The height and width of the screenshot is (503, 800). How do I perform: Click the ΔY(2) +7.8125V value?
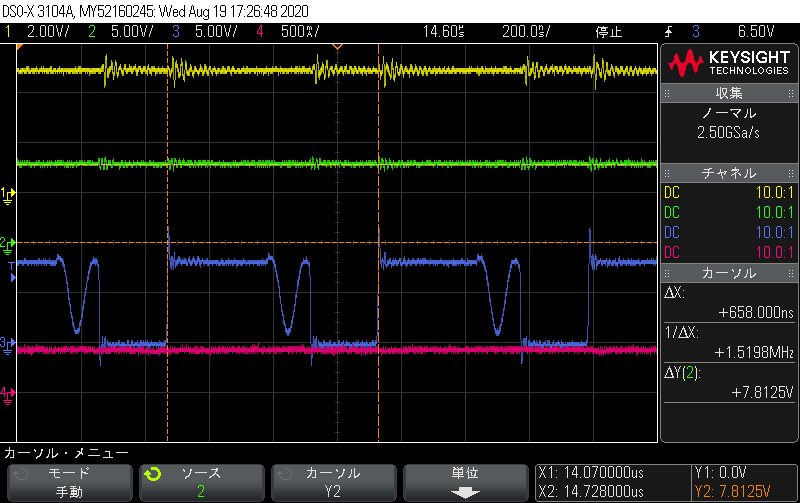(762, 392)
